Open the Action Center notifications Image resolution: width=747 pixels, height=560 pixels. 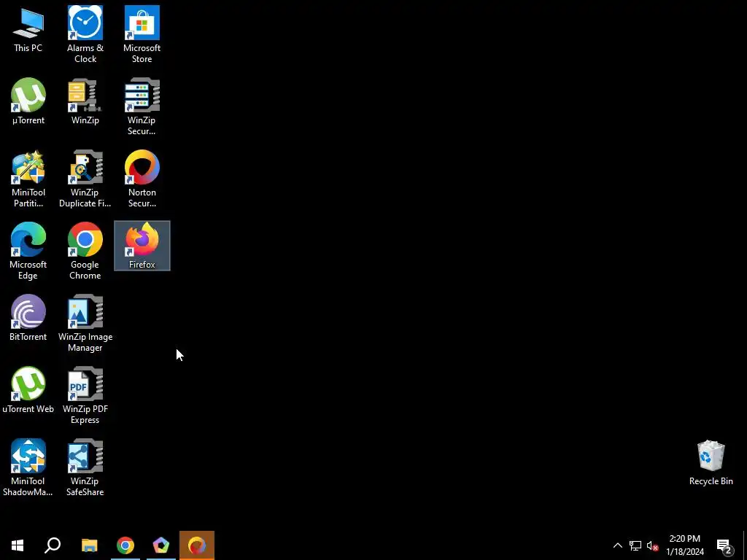point(724,545)
